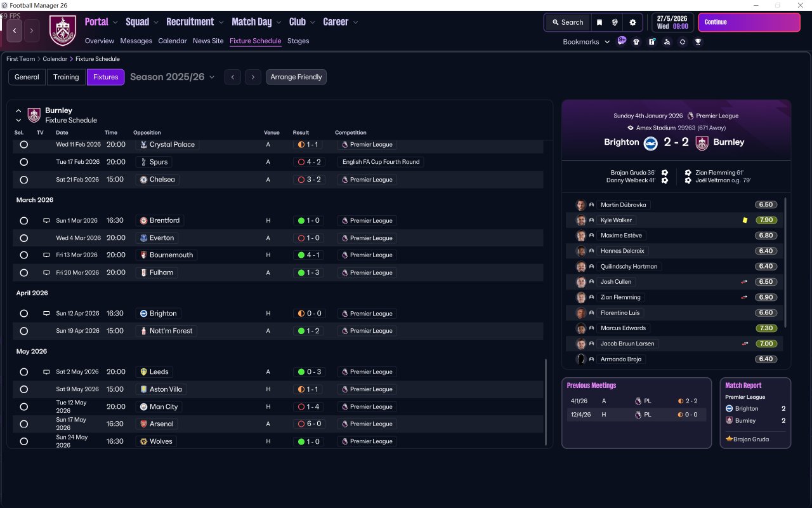Go back with the navigation back arrow
The image size is (812, 508).
(x=15, y=30)
